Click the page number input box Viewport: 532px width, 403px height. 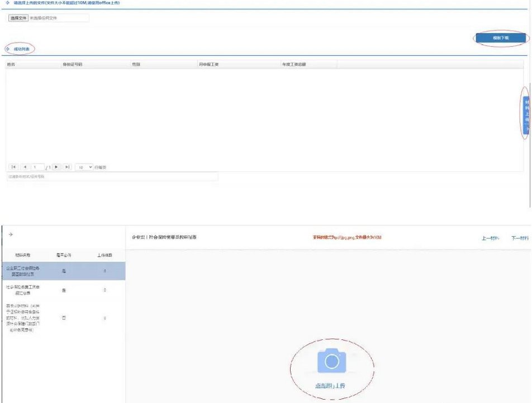(38, 167)
